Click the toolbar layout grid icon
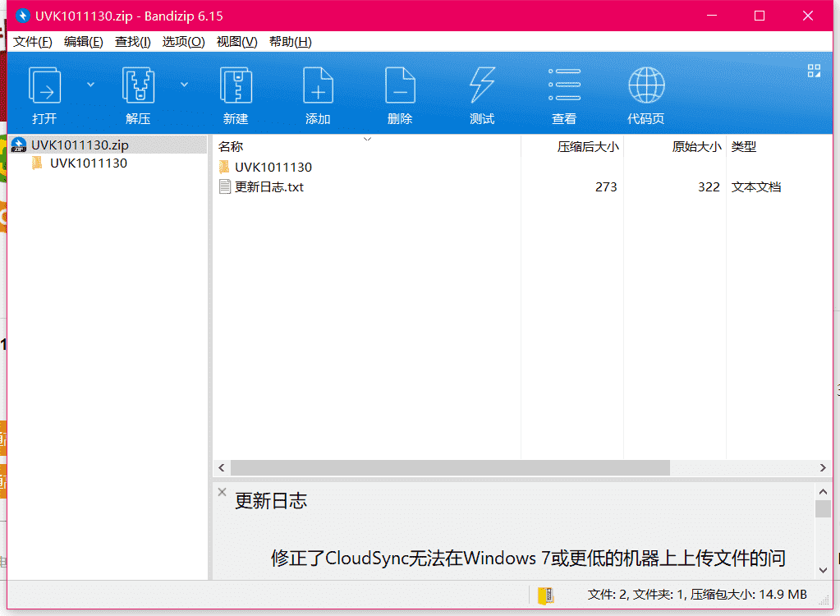Screen dimensions: 840x616 pos(814,71)
